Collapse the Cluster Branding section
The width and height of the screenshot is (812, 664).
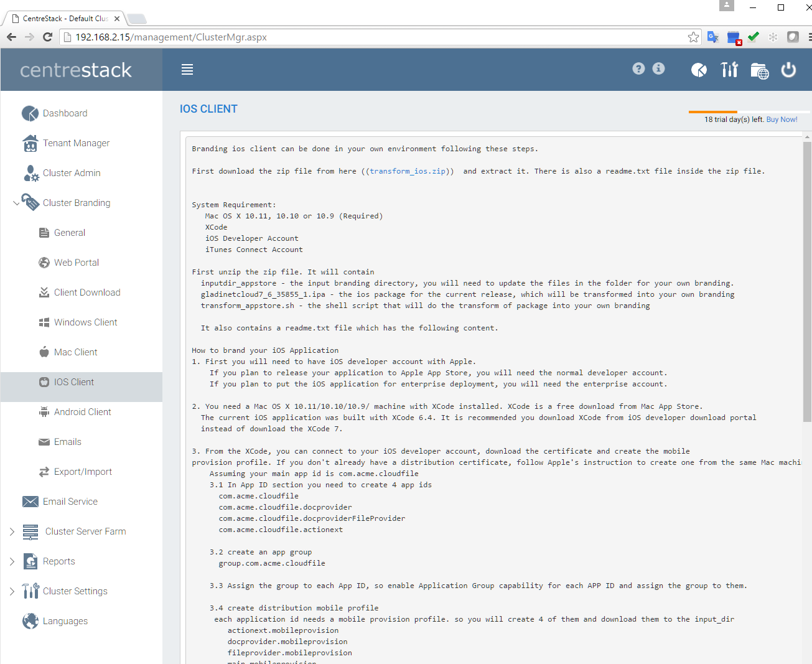(x=16, y=203)
